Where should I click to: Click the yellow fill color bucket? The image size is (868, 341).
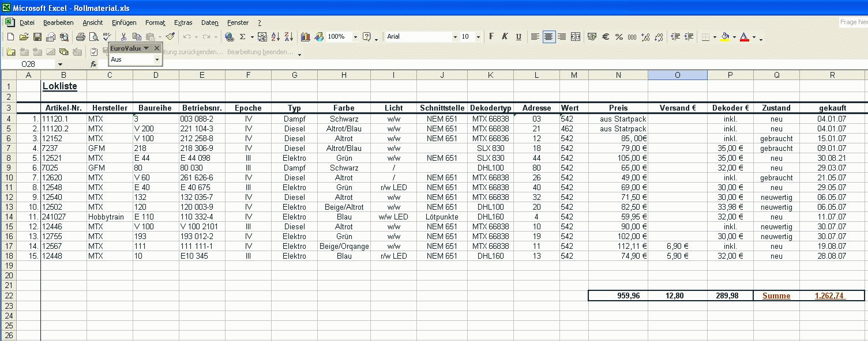(x=725, y=37)
